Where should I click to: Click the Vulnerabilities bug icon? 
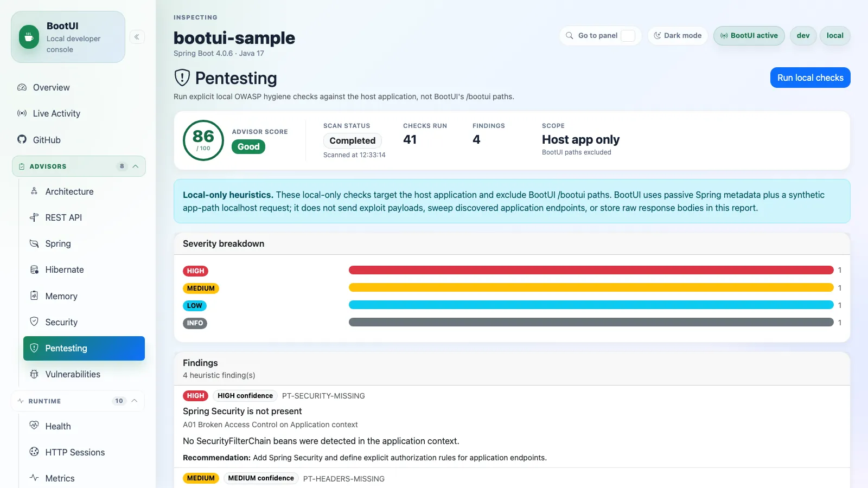coord(34,374)
